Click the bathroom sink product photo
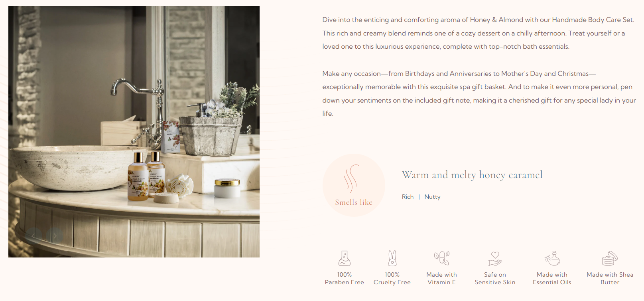The height and width of the screenshot is (301, 644). (x=134, y=132)
